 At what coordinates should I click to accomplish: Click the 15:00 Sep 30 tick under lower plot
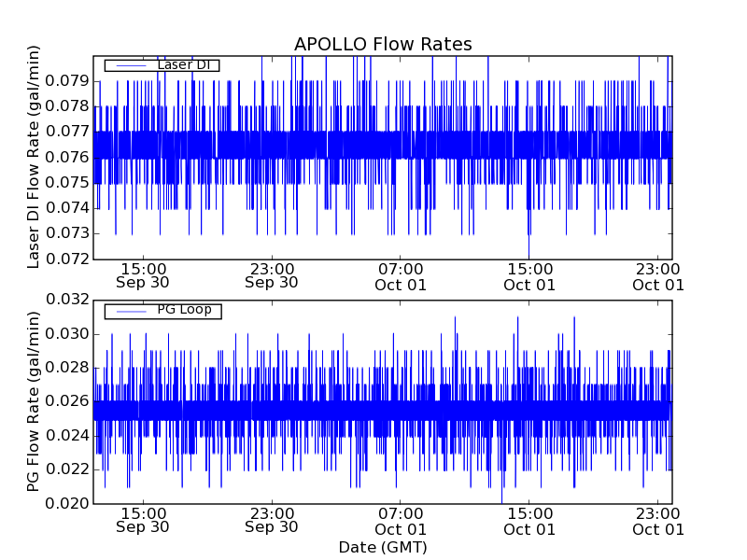(143, 520)
